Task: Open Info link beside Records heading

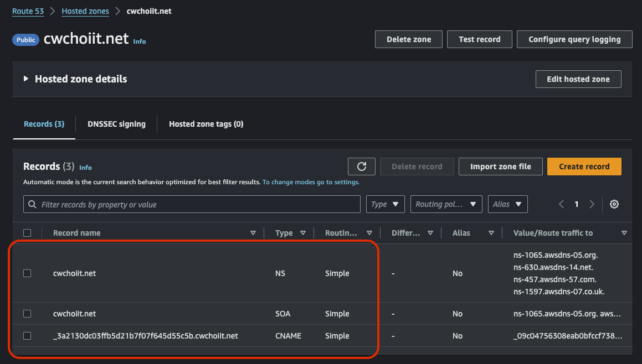Action: [85, 168]
